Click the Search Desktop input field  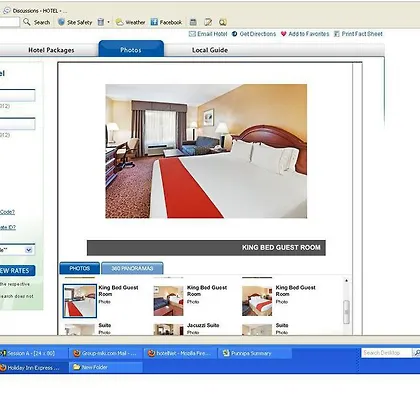click(387, 353)
